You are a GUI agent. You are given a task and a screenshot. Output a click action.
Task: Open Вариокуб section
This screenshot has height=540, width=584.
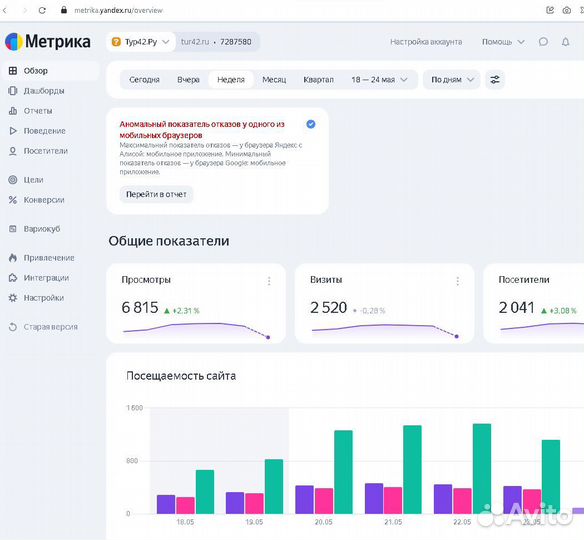click(x=42, y=229)
